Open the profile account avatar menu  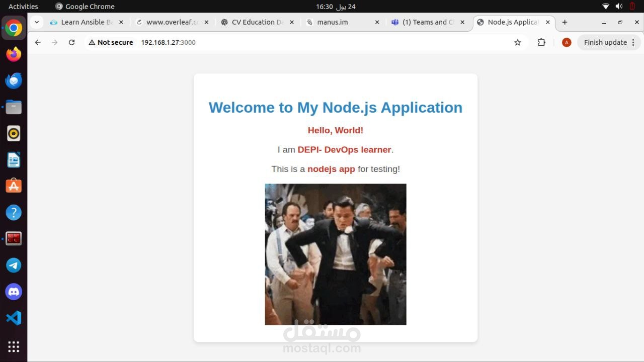coord(567,42)
